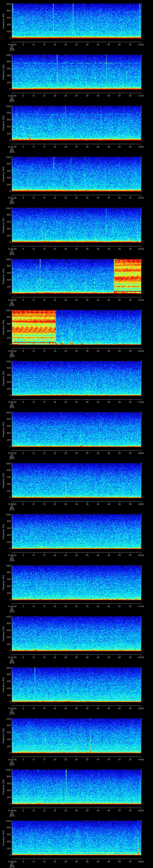Click the "12:42:00" start time label
Image resolution: width=153 pixels, height=868 pixels.
12,708
